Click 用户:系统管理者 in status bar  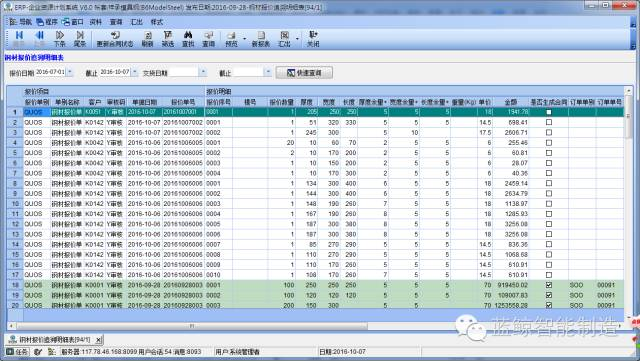point(237,352)
